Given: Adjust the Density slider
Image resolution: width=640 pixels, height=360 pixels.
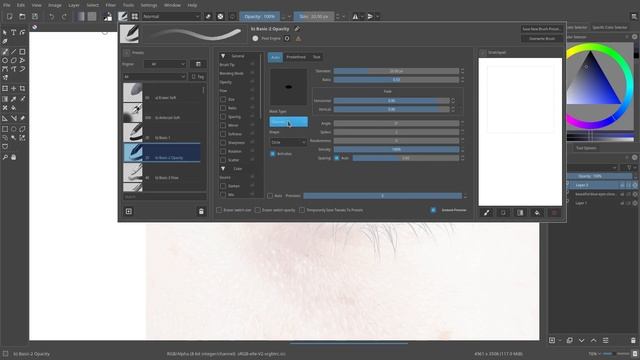Looking at the screenshot, I should [x=396, y=149].
